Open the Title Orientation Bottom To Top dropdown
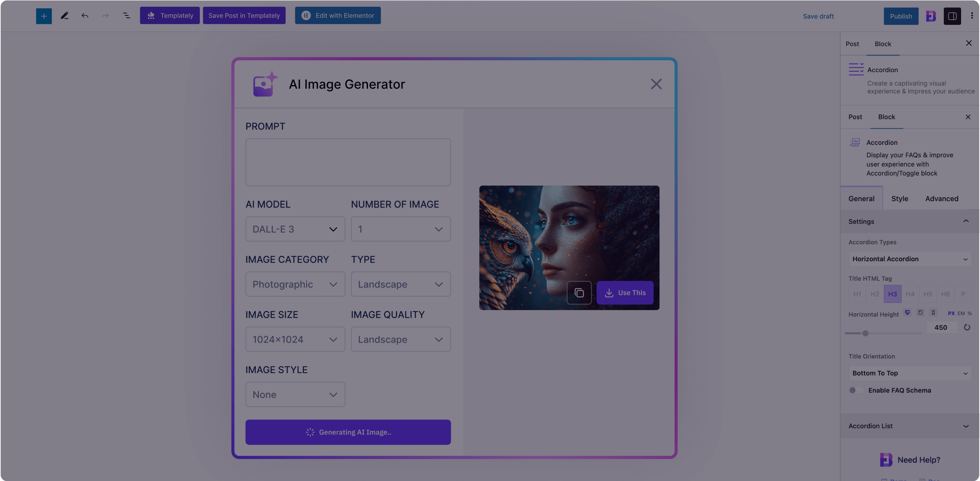Viewport: 980px width, 481px height. 910,373
